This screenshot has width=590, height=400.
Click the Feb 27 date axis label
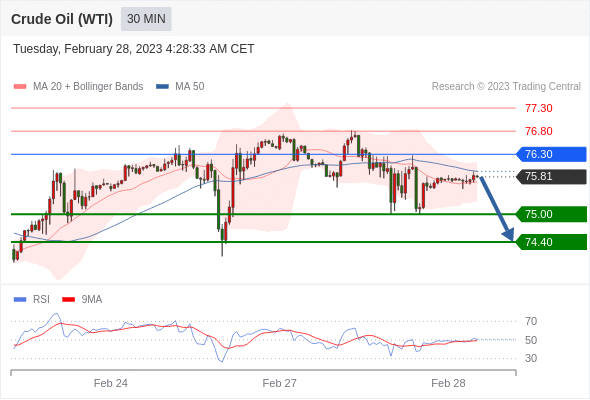point(280,383)
